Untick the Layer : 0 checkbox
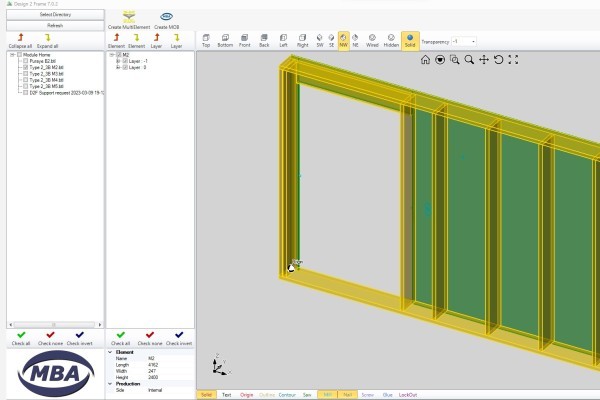This screenshot has height=400, width=600. tap(125, 67)
